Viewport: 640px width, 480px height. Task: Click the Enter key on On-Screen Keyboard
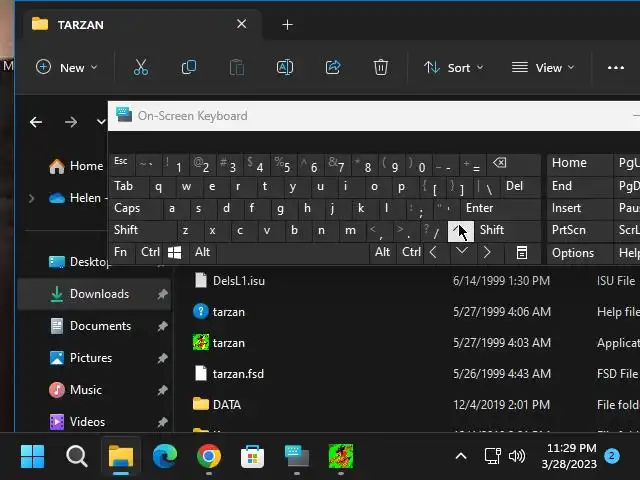pyautogui.click(x=501, y=209)
